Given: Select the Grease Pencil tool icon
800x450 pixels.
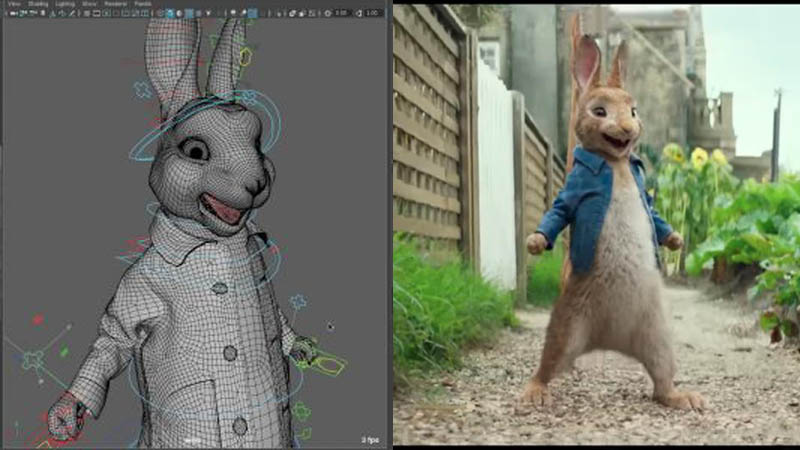Looking at the screenshot, I should click(x=72, y=13).
